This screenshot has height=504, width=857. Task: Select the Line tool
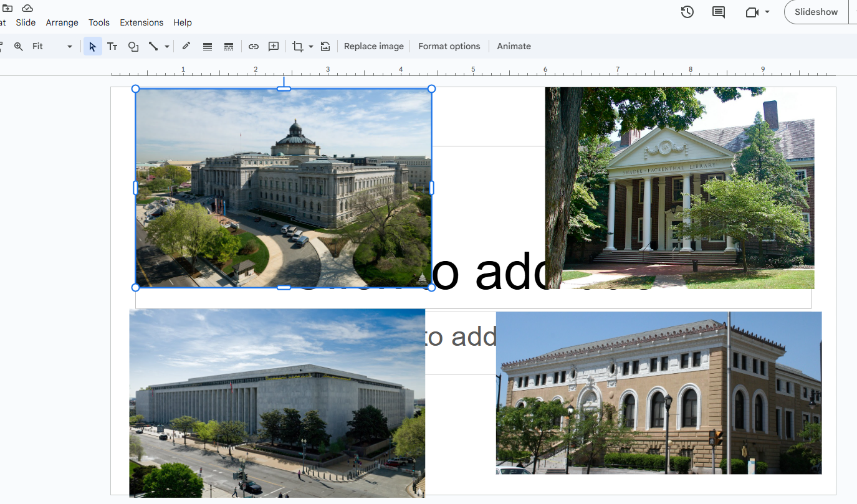[x=154, y=46]
